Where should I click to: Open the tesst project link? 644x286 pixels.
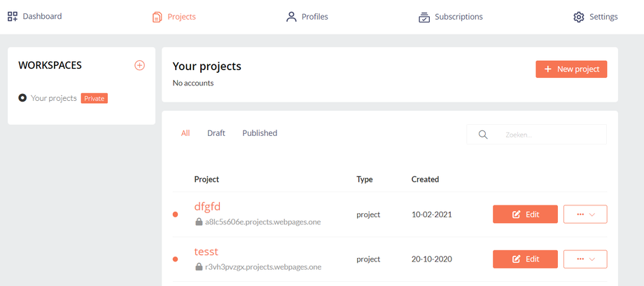pos(206,252)
